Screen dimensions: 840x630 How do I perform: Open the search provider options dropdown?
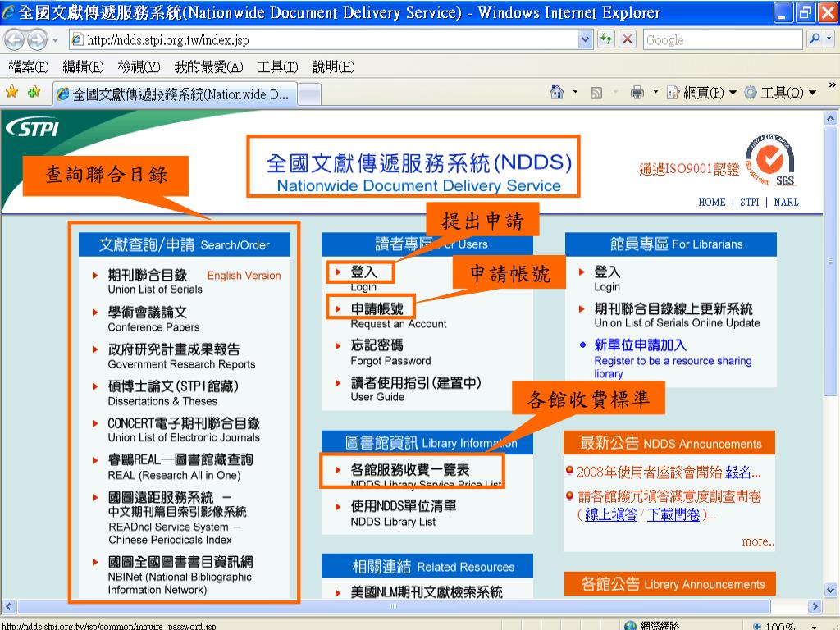point(829,39)
